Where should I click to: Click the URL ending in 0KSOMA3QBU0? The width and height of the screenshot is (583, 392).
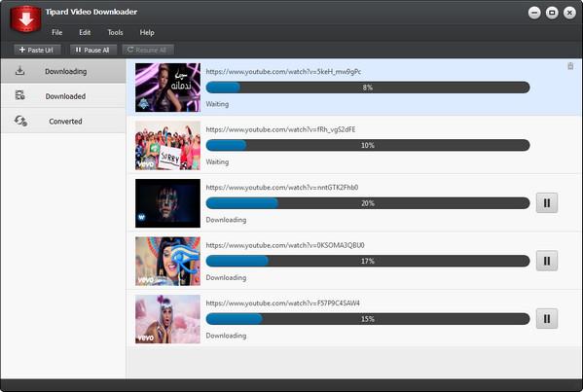click(285, 245)
